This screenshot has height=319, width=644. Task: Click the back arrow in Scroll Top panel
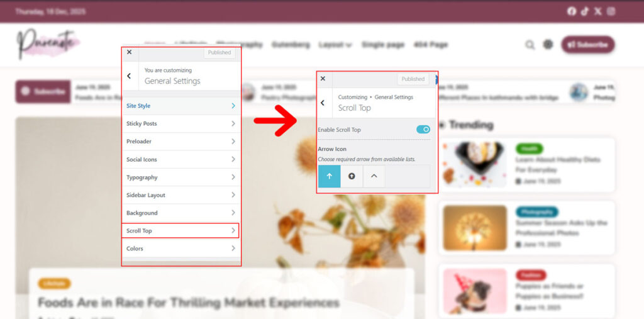tap(323, 103)
